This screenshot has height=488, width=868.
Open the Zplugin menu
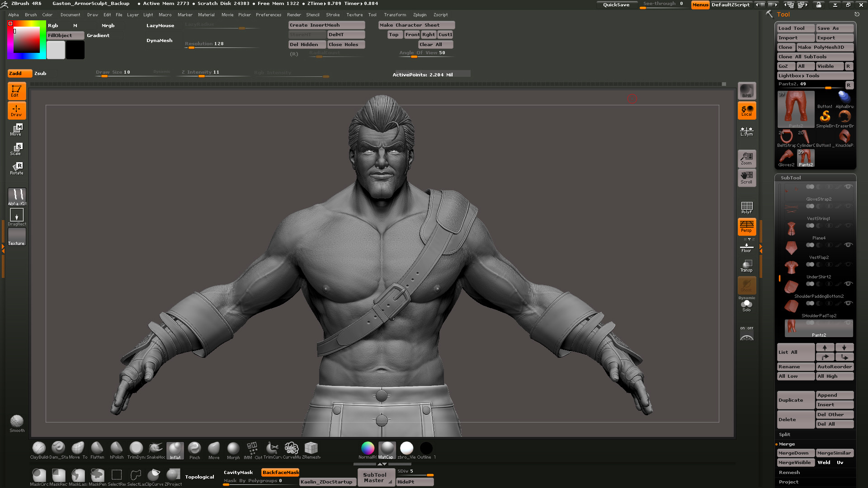point(420,15)
